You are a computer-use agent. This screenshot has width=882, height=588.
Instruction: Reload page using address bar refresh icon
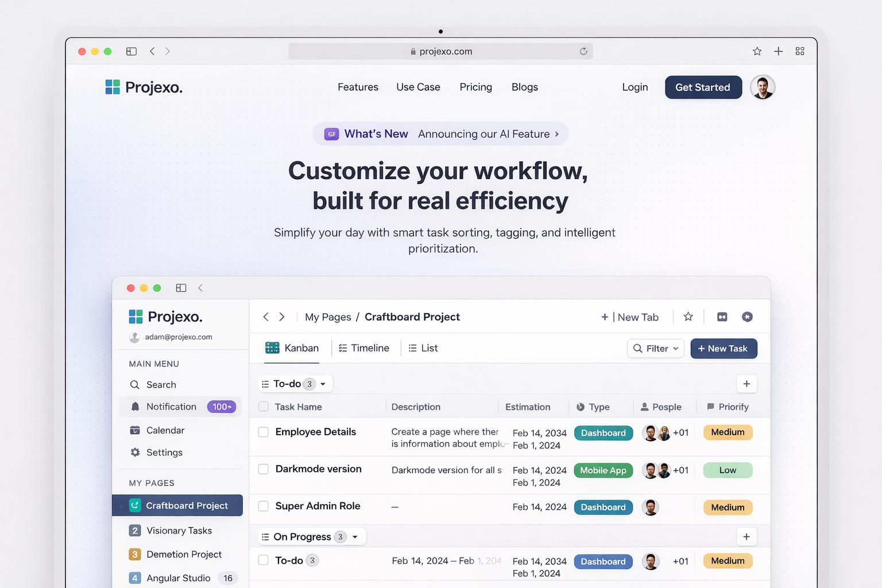583,51
